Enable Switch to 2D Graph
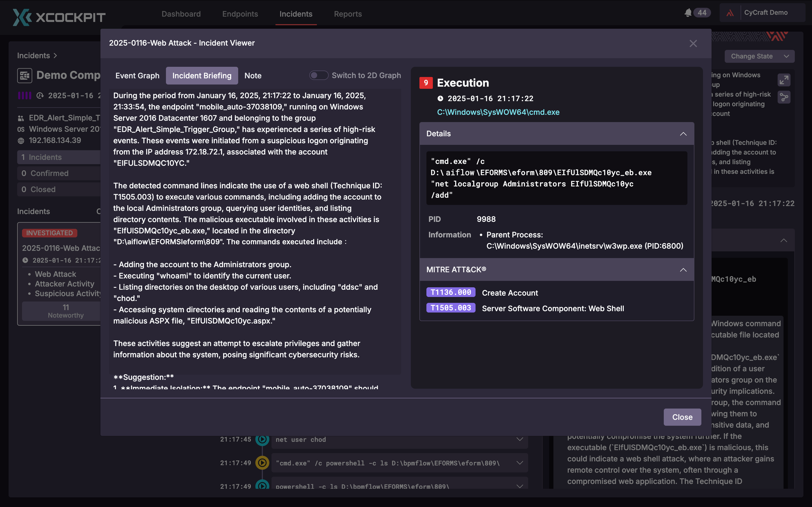 (x=319, y=75)
